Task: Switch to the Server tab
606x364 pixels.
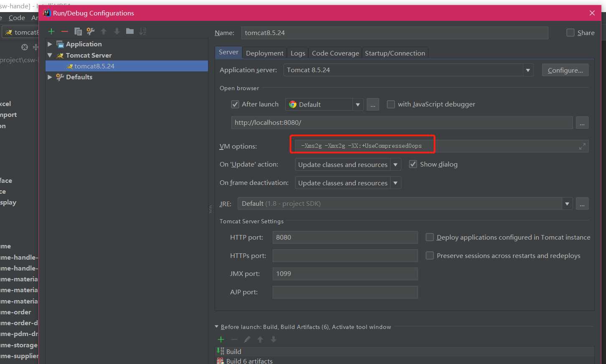Action: [x=228, y=52]
